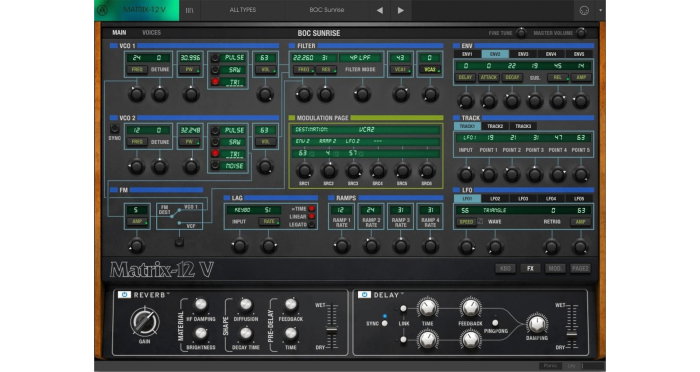Toggle the Lag Legato option
The image size is (700, 372).
click(x=312, y=225)
